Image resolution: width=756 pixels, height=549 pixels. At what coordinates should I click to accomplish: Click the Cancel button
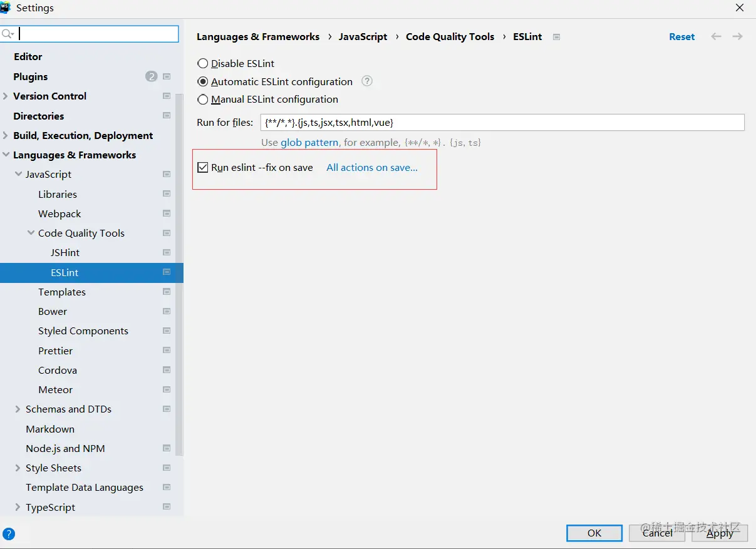(658, 533)
